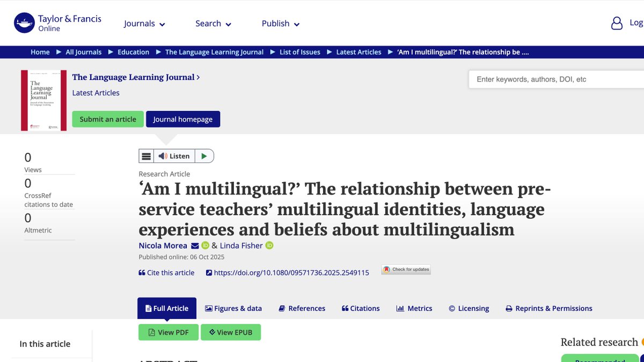This screenshot has height=362, width=644.
Task: Click Nicola Morea's ORCID icon
Action: [x=205, y=246]
